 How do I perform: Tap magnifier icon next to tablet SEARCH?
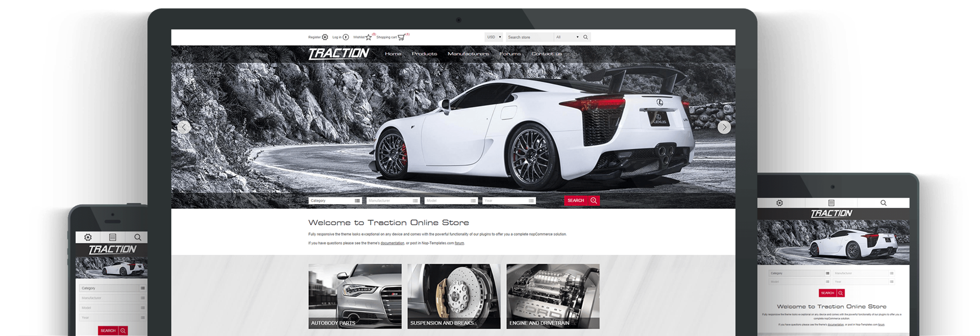coord(841,293)
